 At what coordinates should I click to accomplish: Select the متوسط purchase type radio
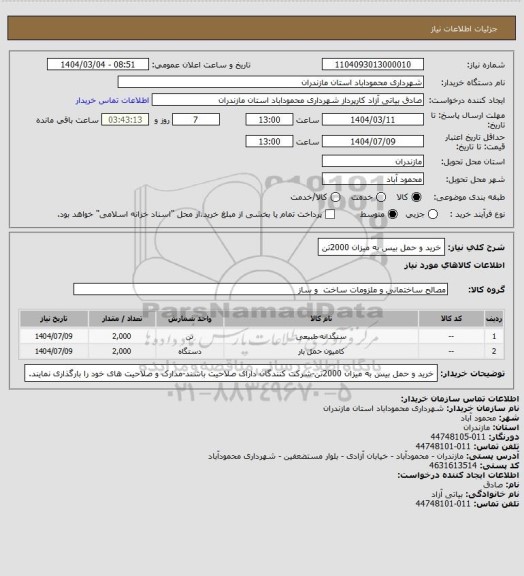click(393, 214)
